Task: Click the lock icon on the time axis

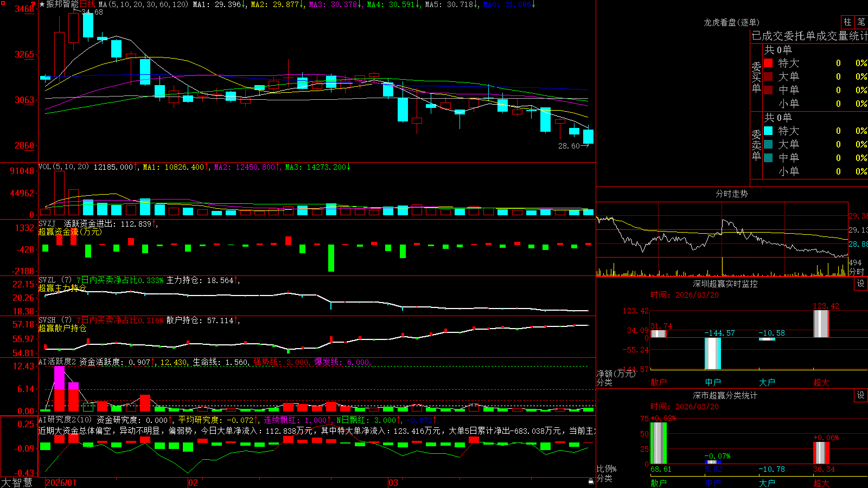Action: 591,481
